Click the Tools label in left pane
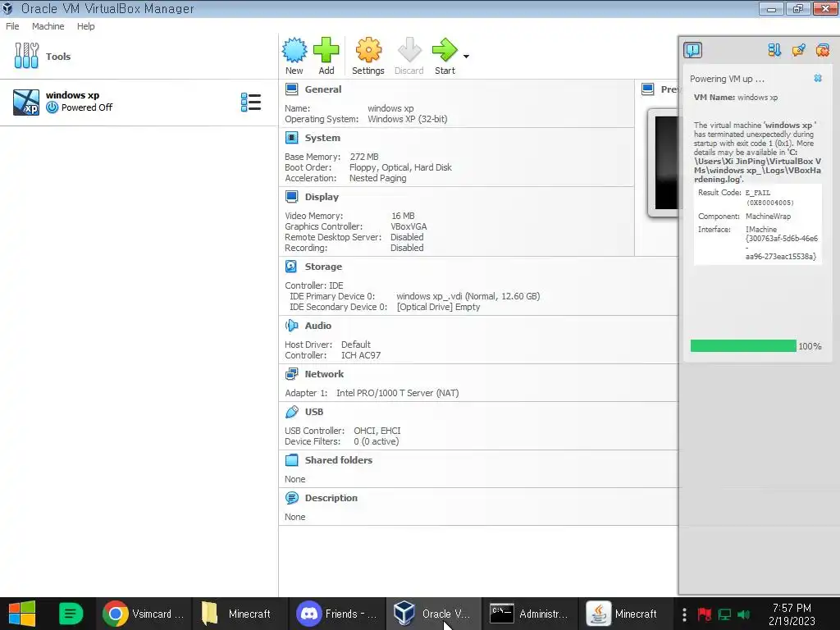Image resolution: width=840 pixels, height=630 pixels. tap(58, 57)
